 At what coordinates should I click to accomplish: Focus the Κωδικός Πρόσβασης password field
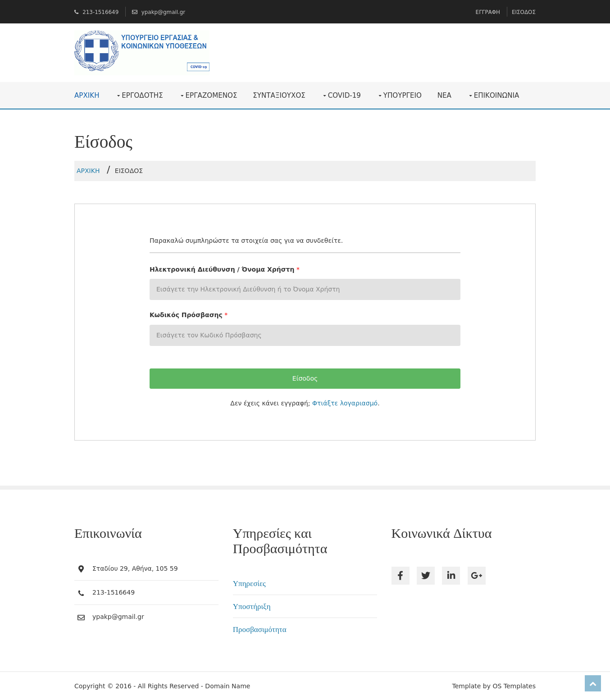click(305, 335)
